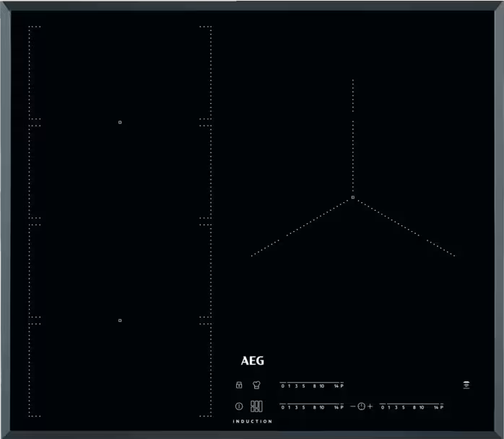Tap the chef hat assisted cooking icon

tap(256, 385)
